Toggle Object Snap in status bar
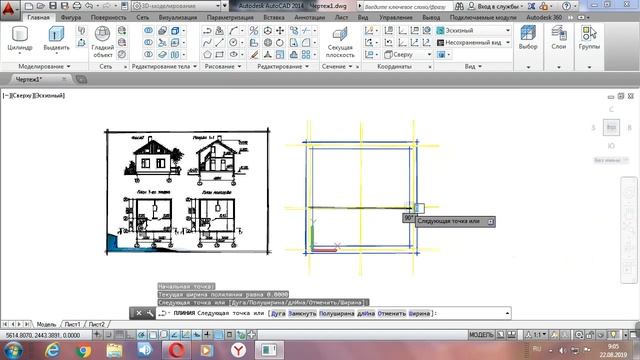The height and width of the screenshot is (360, 640). point(152,335)
